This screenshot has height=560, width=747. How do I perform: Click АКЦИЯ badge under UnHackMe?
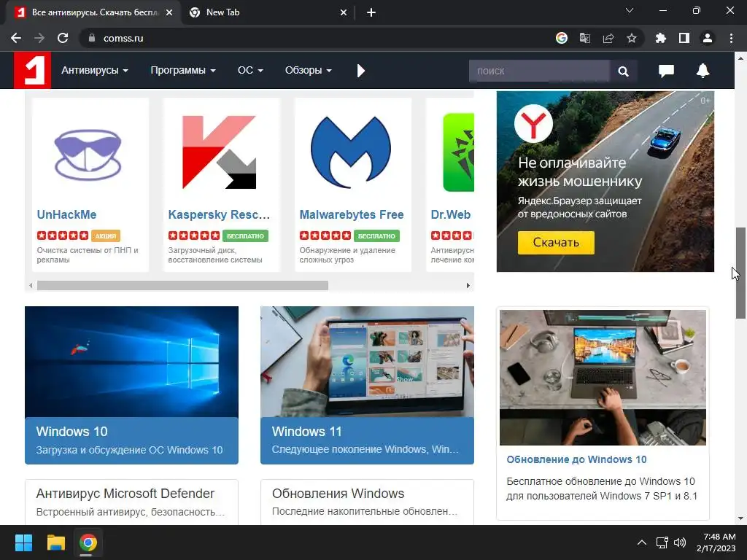pos(106,236)
